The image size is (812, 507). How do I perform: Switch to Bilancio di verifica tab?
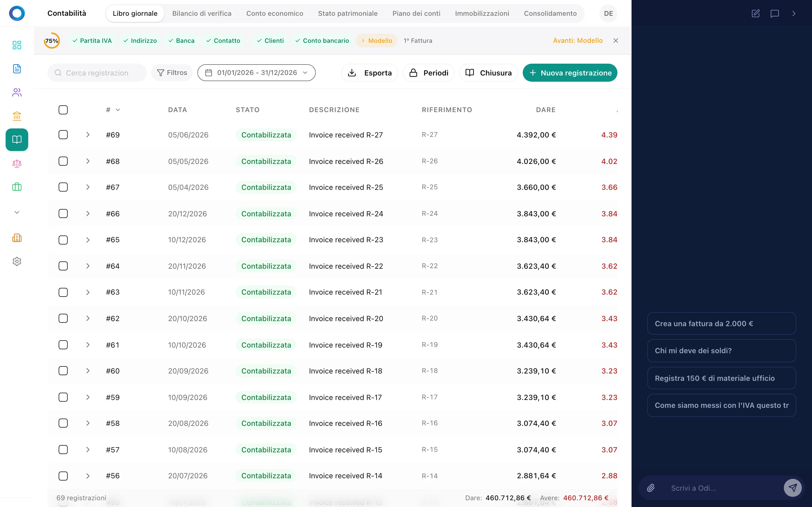click(x=202, y=14)
